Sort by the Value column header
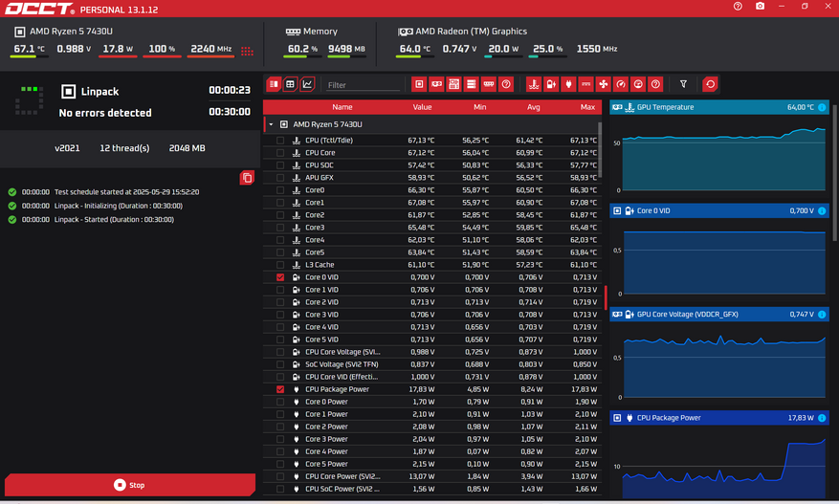 point(422,107)
